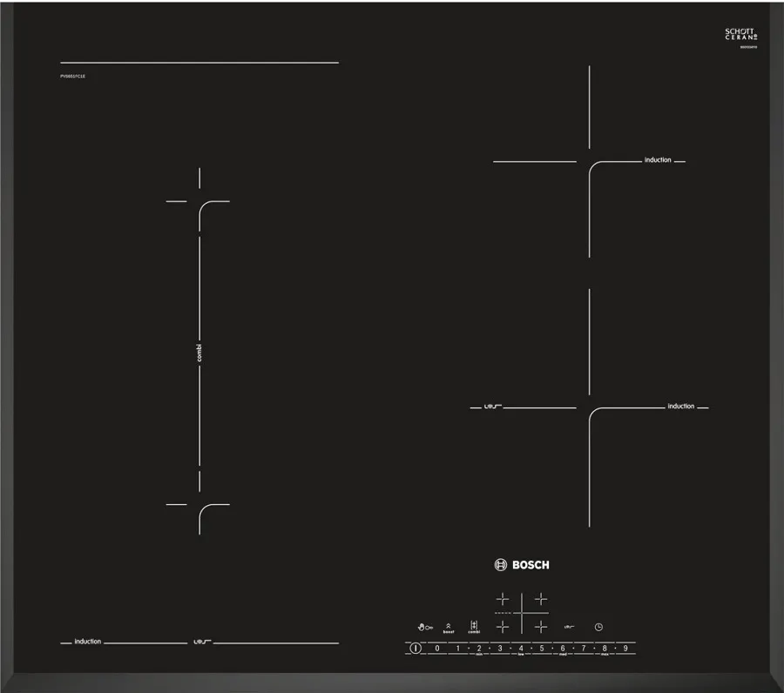
Task: Tap the combi zone icon
Action: (x=474, y=627)
